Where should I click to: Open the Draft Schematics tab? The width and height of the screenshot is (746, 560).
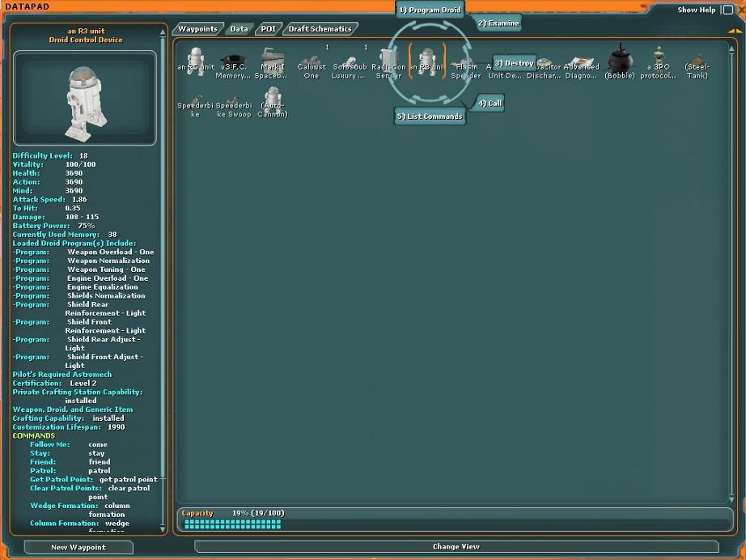point(322,28)
